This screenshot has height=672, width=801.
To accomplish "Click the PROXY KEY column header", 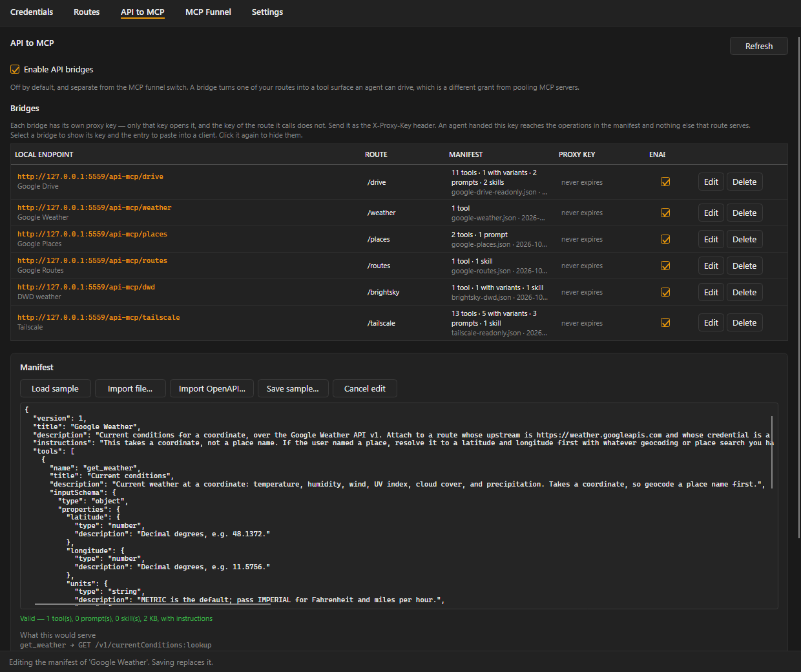I will (x=577, y=154).
